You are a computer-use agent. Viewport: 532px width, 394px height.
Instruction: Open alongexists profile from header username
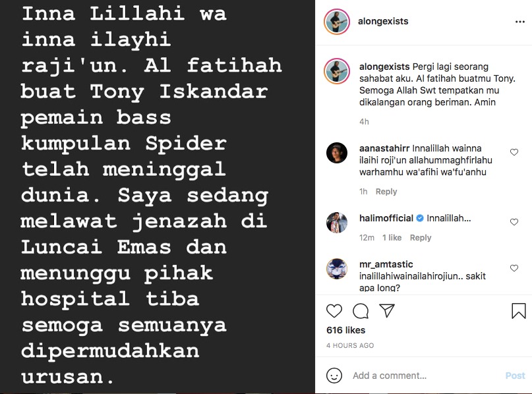click(x=383, y=21)
